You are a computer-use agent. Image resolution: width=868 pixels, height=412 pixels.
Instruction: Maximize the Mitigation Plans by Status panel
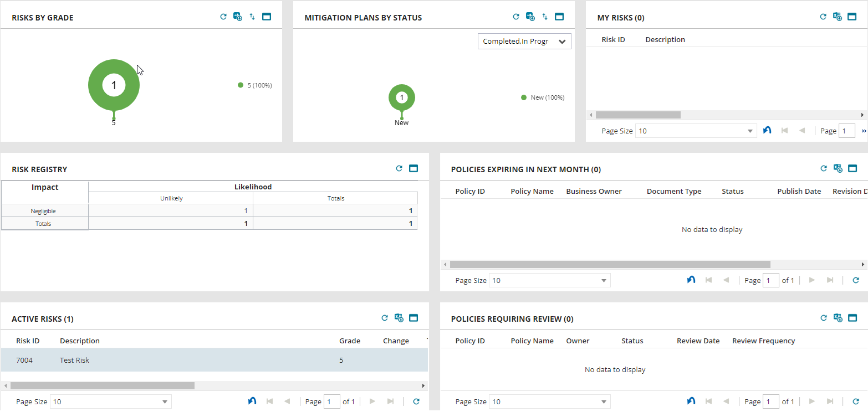pos(559,16)
